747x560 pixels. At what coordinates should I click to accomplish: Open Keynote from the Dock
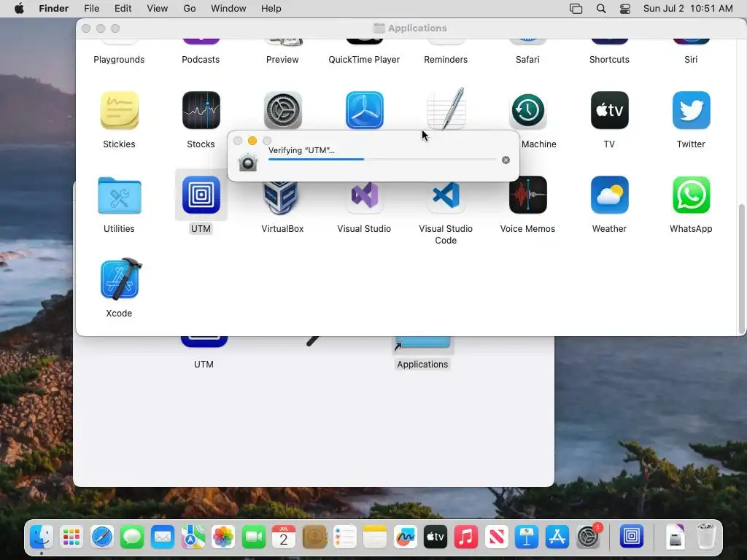pyautogui.click(x=527, y=537)
